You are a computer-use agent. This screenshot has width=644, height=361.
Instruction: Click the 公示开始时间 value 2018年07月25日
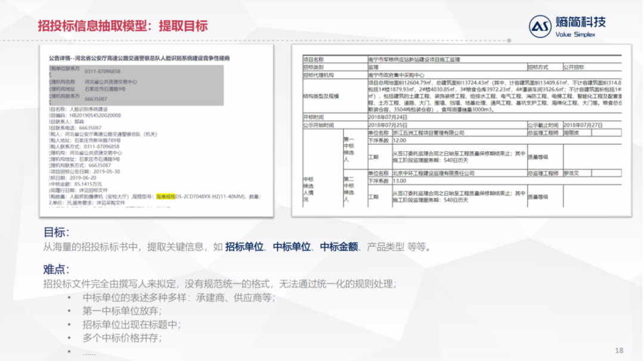tap(388, 125)
